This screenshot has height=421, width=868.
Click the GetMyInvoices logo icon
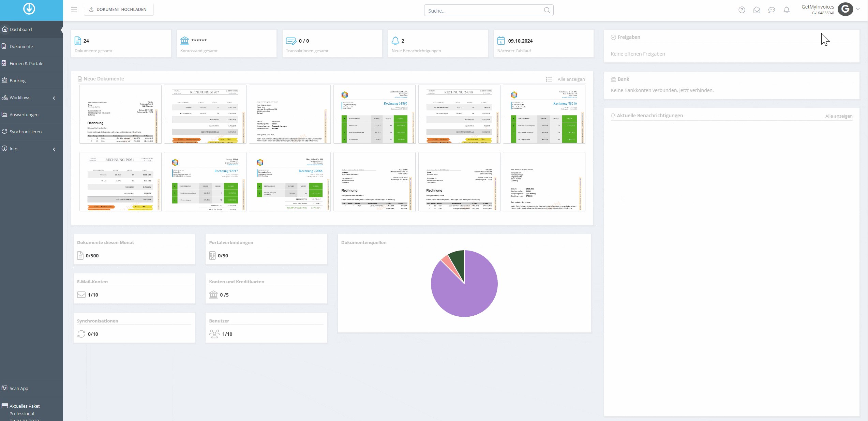coord(29,9)
